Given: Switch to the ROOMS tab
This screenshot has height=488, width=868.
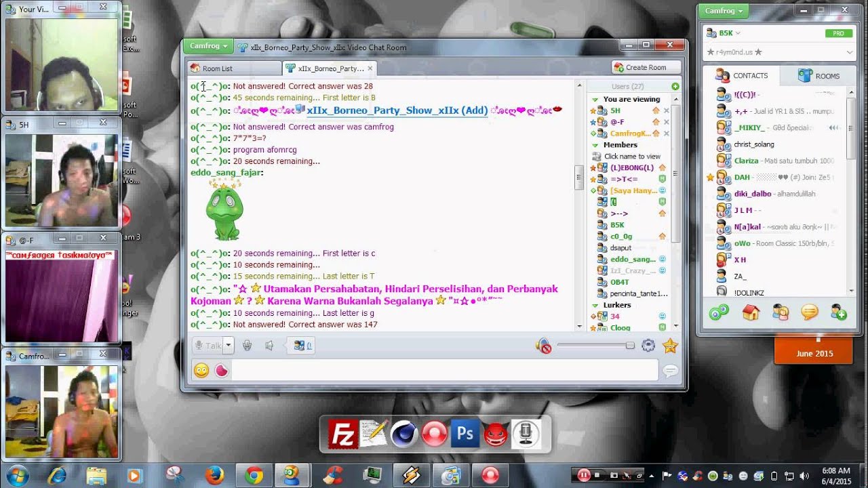Looking at the screenshot, I should coord(819,76).
